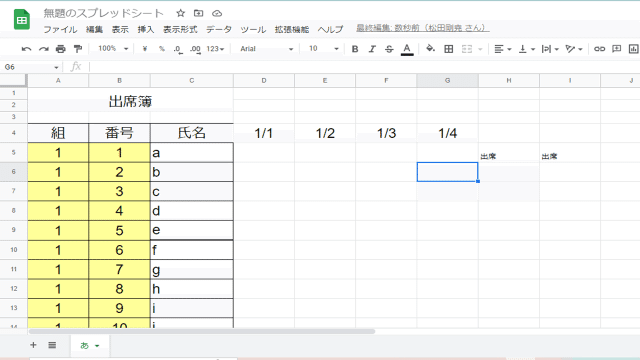Open the borders menu

pyautogui.click(x=449, y=49)
